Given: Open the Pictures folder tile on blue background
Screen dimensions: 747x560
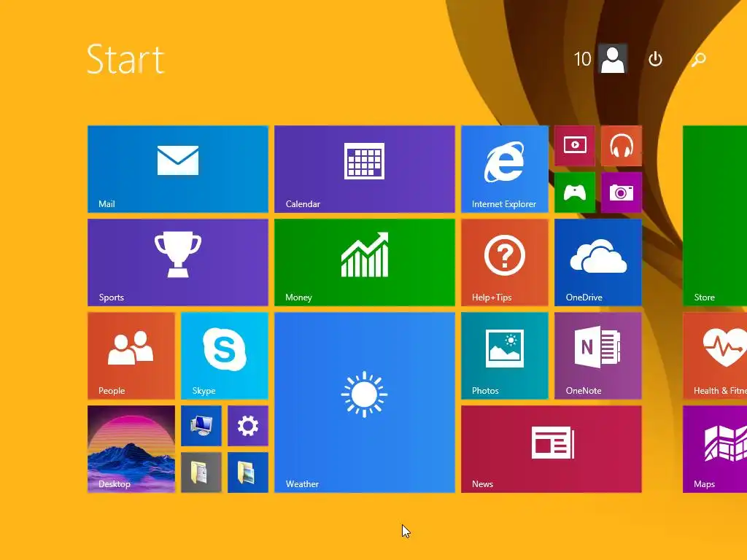Looking at the screenshot, I should 248,472.
